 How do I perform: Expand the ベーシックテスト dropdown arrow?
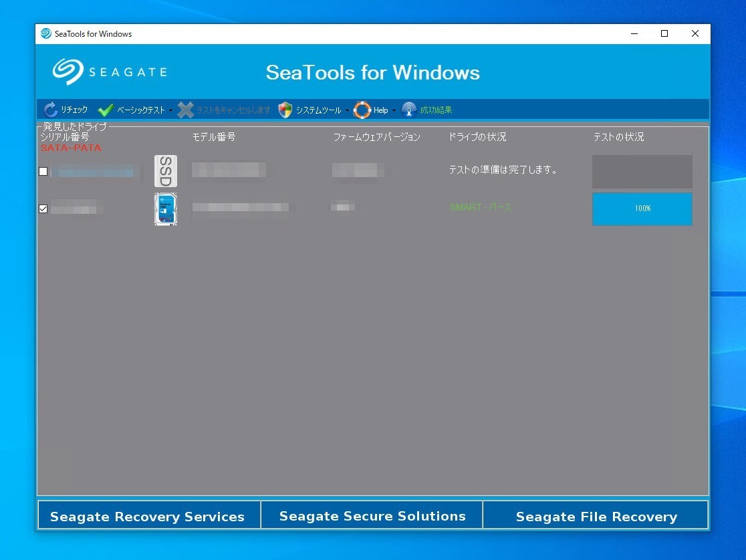(x=170, y=111)
